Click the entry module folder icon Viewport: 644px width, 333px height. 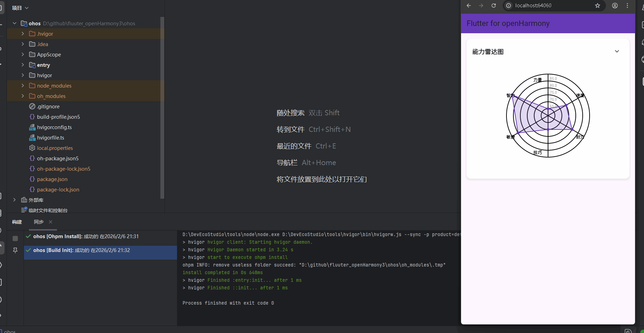pos(32,65)
